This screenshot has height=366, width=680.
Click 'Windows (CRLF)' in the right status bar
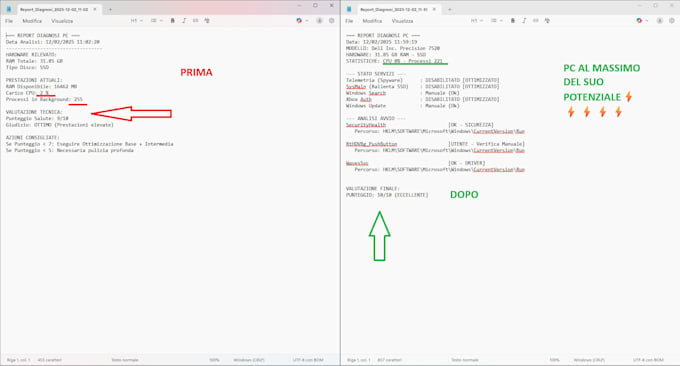click(x=589, y=360)
